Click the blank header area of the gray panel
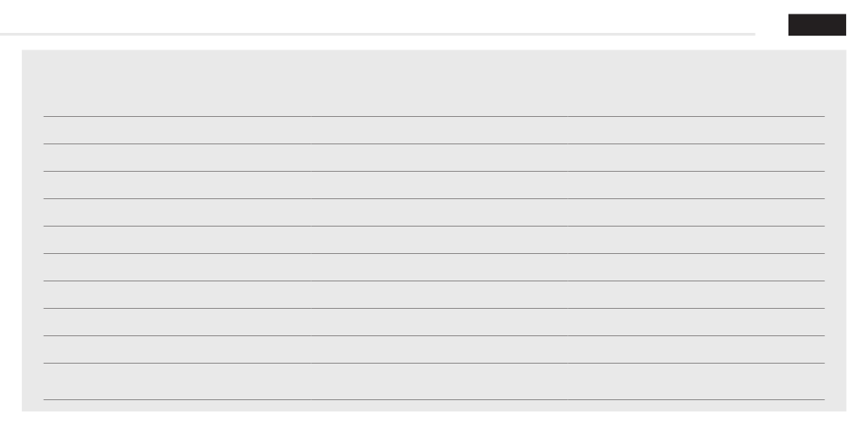This screenshot has height=434, width=868. point(433,82)
